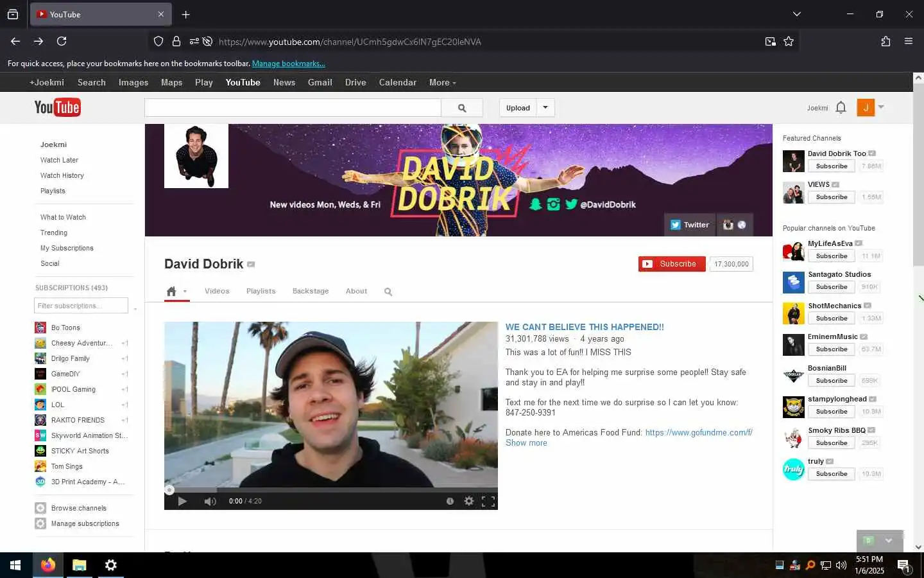Click the David Dobrik Too channel avatar
This screenshot has width=924, height=578.
(794, 161)
